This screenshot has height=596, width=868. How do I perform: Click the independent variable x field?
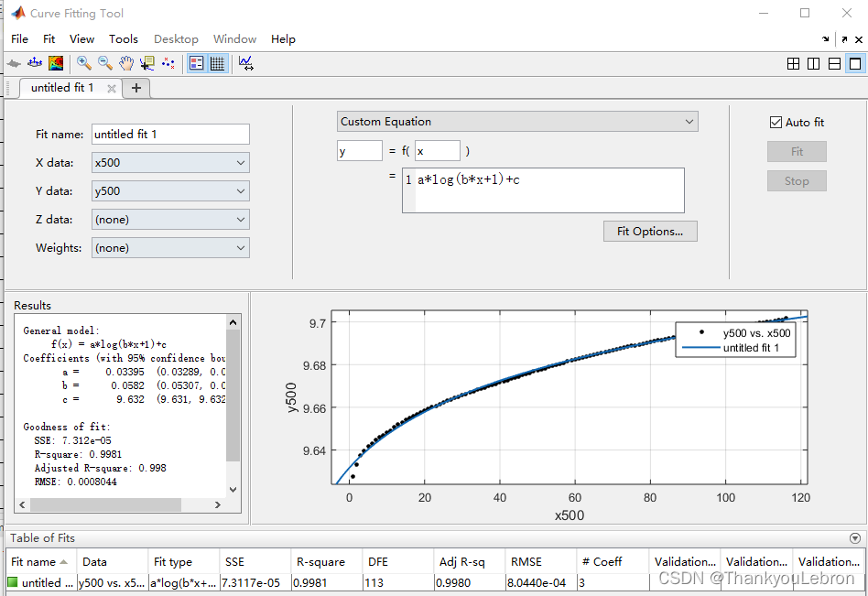pyautogui.click(x=438, y=151)
